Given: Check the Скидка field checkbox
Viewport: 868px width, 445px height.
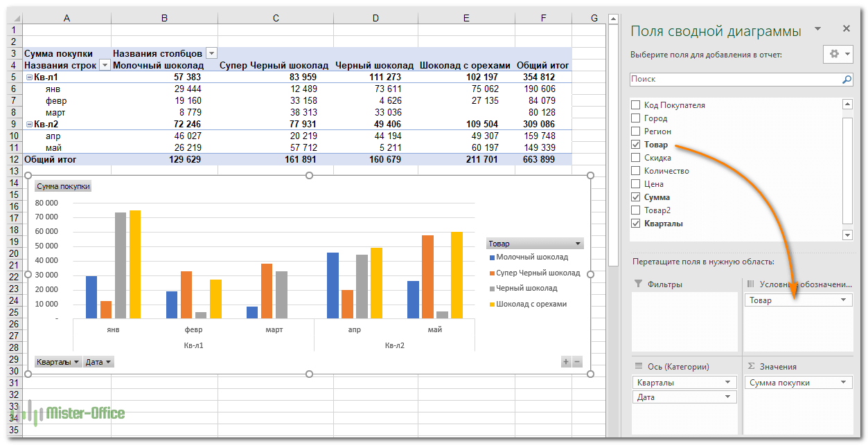Looking at the screenshot, I should (x=635, y=158).
